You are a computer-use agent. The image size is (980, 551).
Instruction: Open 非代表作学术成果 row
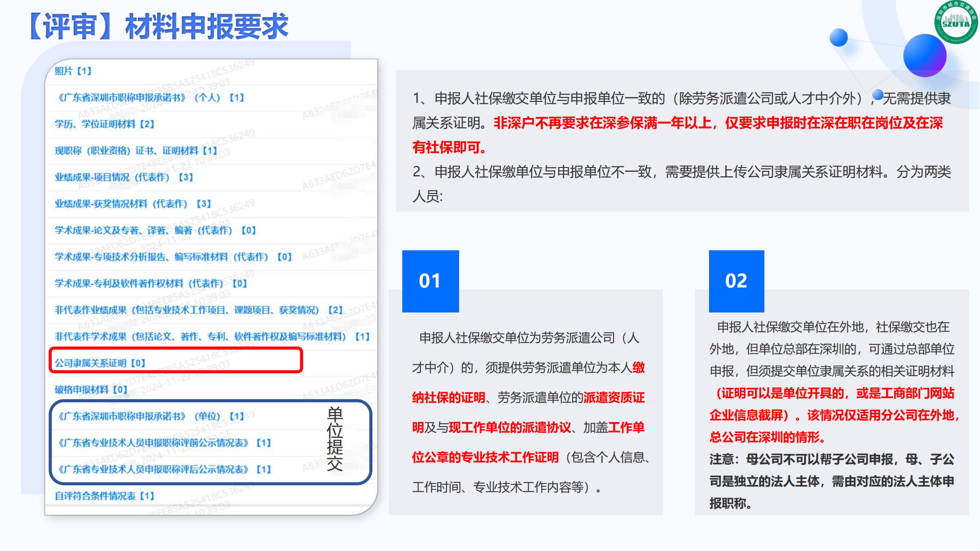pos(212,336)
